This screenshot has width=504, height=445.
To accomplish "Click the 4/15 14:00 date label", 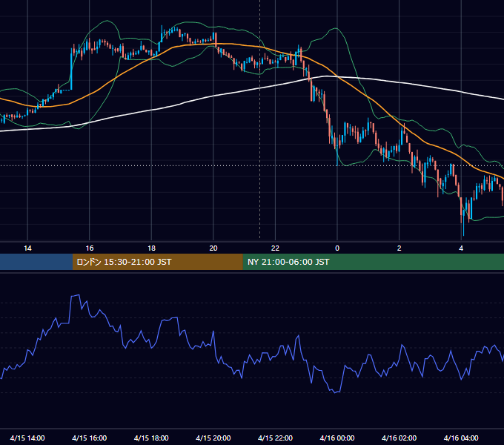I will coord(27,438).
